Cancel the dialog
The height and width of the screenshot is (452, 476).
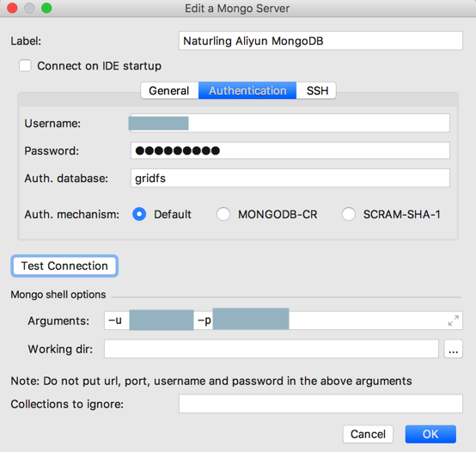tap(368, 434)
